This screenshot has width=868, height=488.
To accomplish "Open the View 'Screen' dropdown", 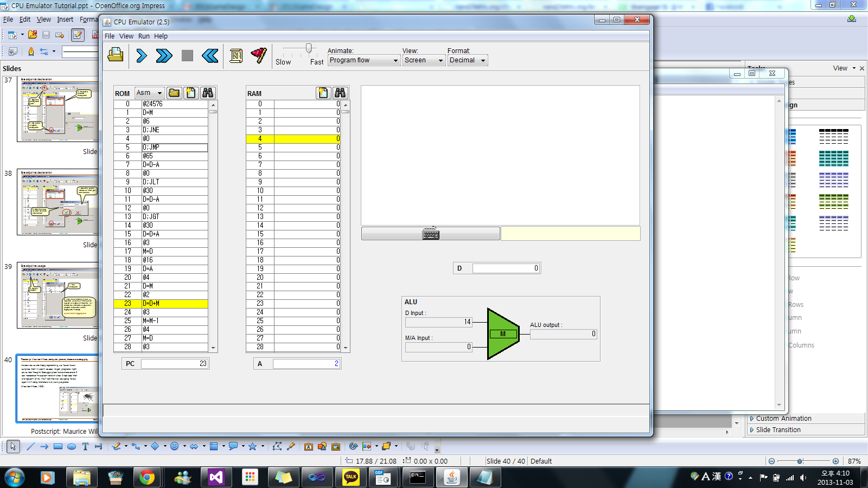I will 424,60.
